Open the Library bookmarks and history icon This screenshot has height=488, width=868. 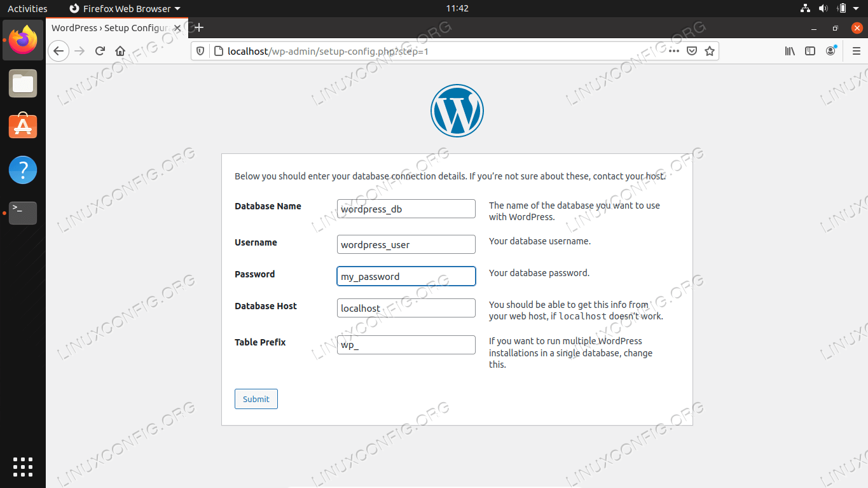point(790,51)
